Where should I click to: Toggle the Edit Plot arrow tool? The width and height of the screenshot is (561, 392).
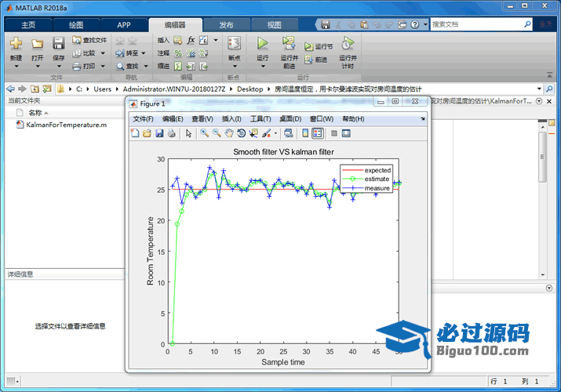click(188, 133)
